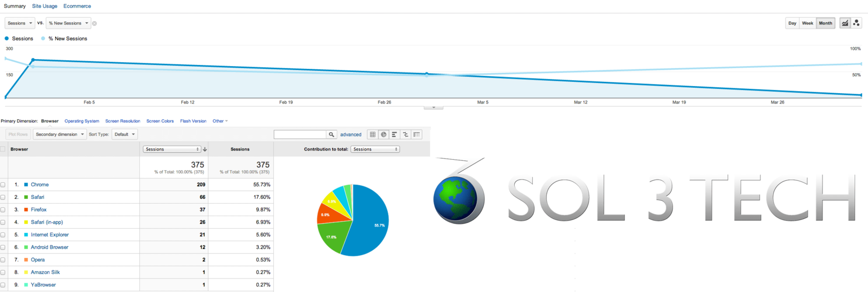868x292 pixels.
Task: Open the Internet Explorer browser link
Action: pos(50,235)
